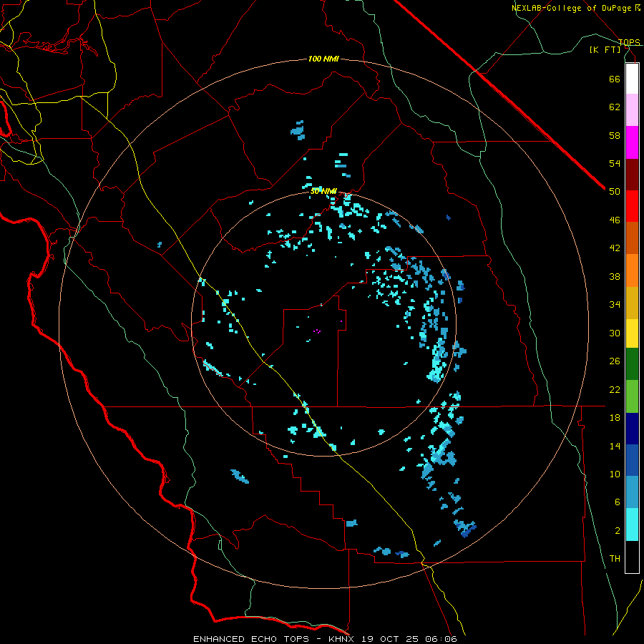644x644 pixels.
Task: Click the 6 legend value
Action: tap(618, 502)
